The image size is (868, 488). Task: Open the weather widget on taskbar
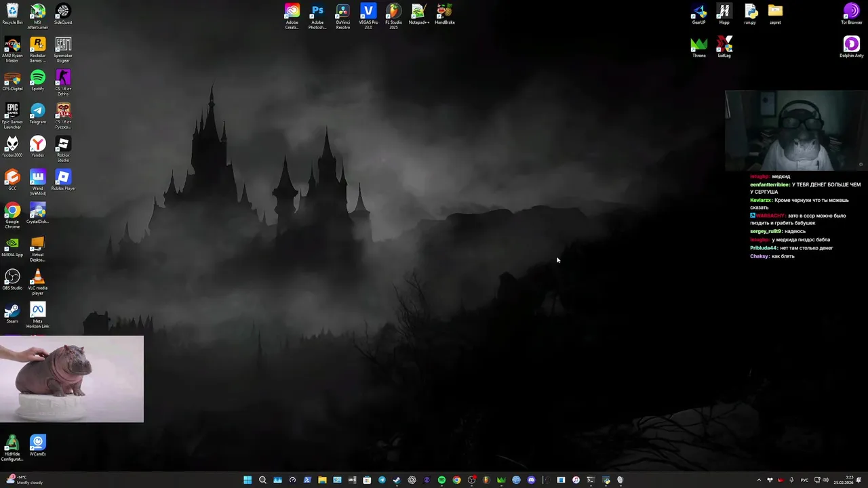(x=24, y=480)
